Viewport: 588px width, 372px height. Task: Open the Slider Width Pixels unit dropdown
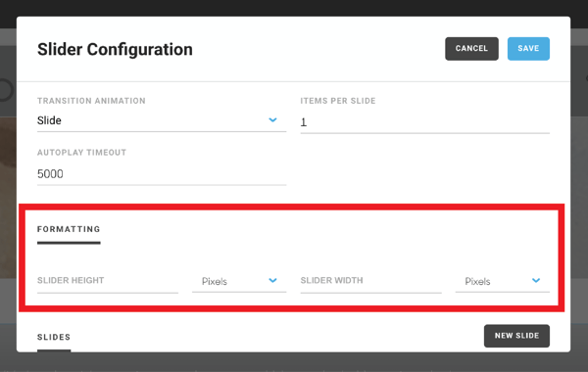click(502, 281)
